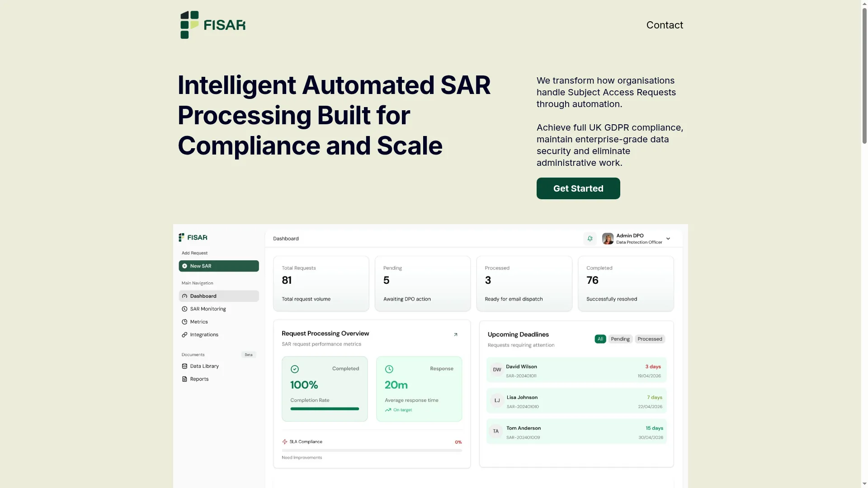Select the Metrics pie chart icon
Screen dimensions: 868x488
(x=184, y=322)
